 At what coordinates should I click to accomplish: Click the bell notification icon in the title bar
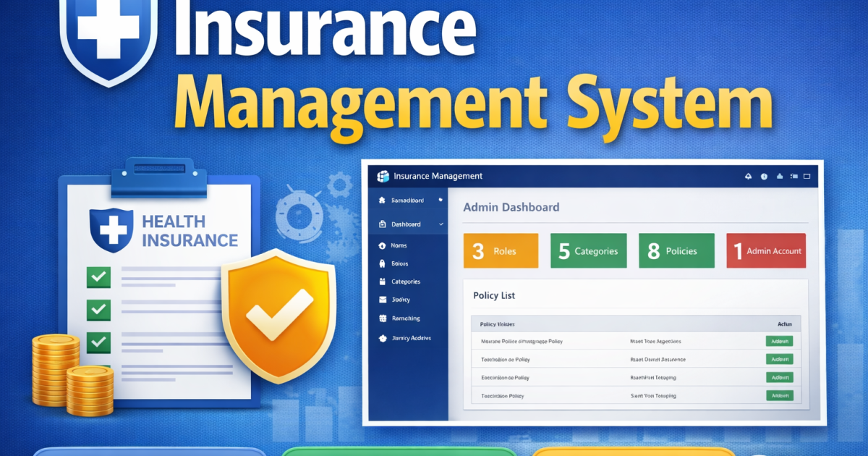(749, 177)
